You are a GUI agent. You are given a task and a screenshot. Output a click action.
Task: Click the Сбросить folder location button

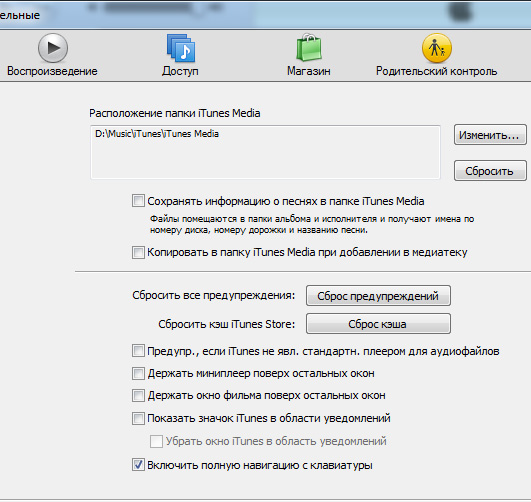(x=490, y=170)
